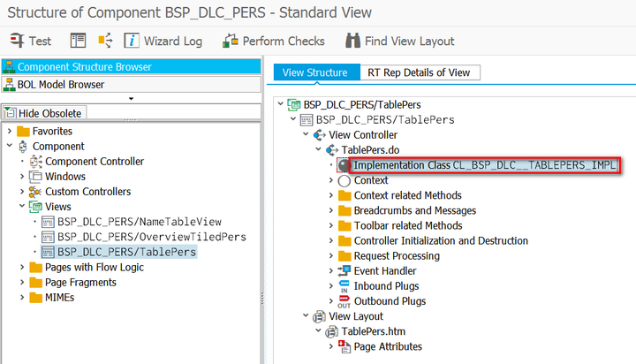636x364 pixels.
Task: Switch to the View Structure tab
Action: tap(315, 72)
